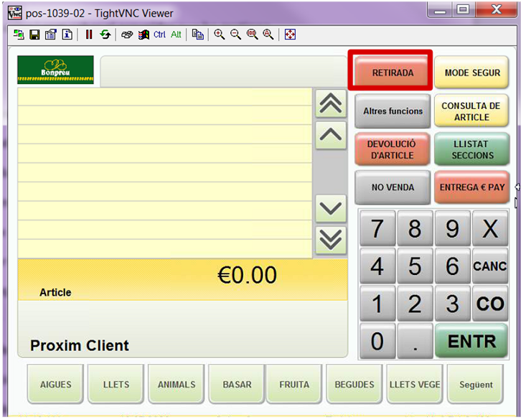Pause the VNC session
The image size is (521, 420).
(x=89, y=34)
